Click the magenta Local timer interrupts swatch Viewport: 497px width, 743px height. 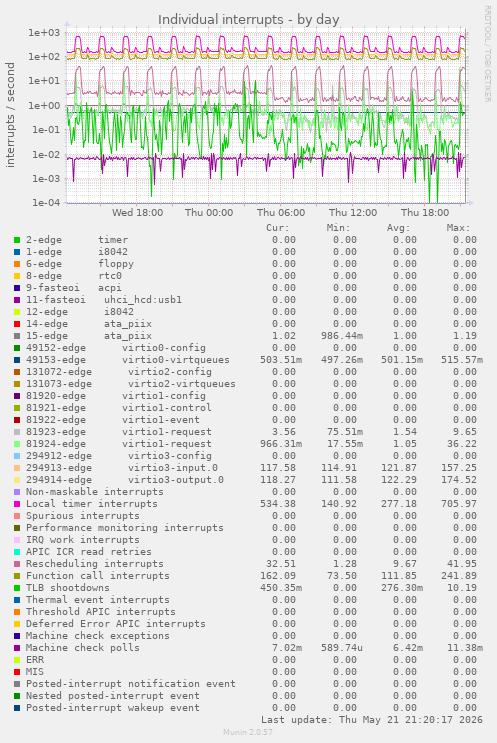pyautogui.click(x=17, y=504)
